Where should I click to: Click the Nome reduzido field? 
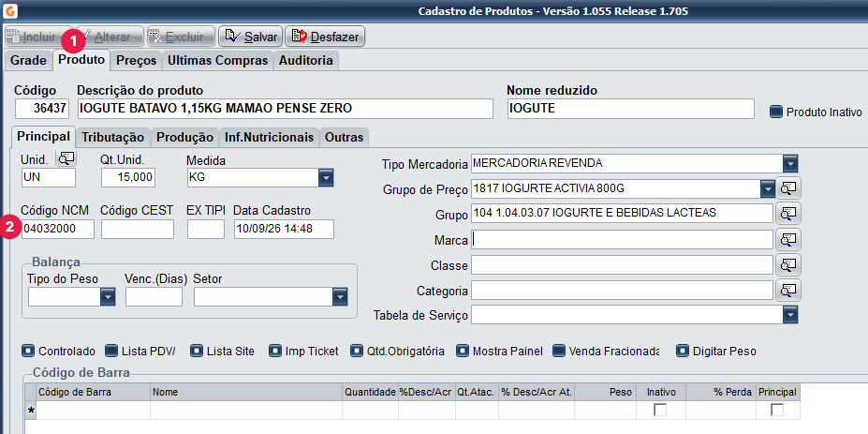[x=630, y=109]
